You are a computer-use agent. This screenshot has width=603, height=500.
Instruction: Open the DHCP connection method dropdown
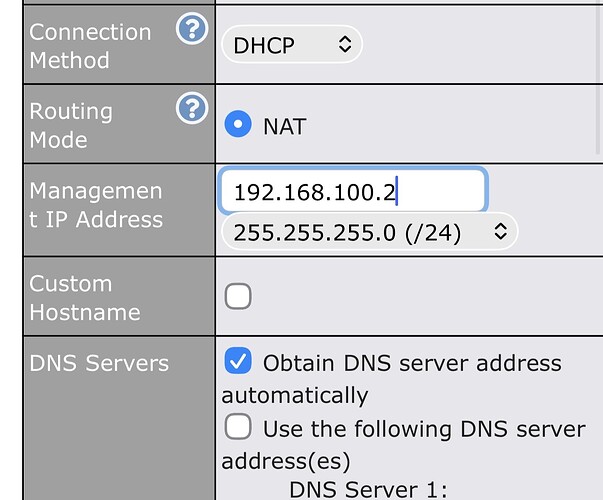coord(291,45)
